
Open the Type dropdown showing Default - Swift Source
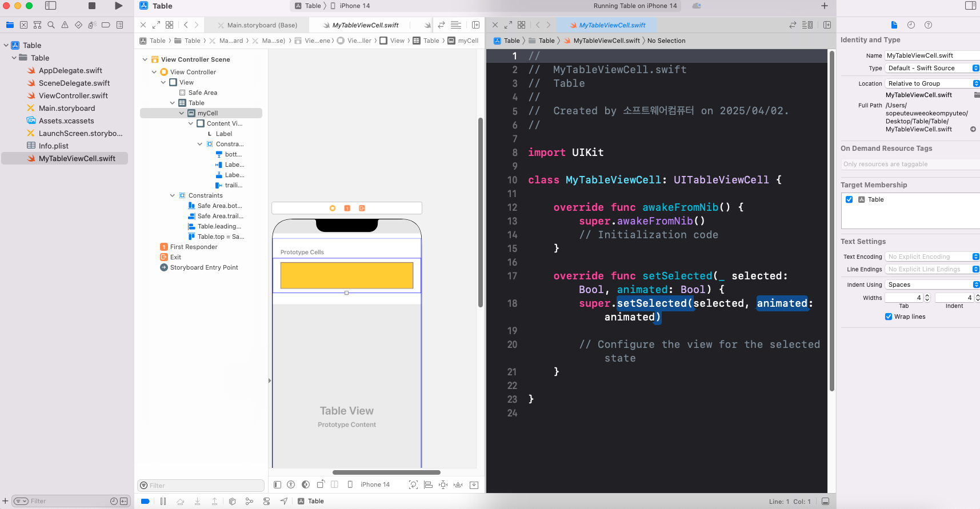click(x=933, y=68)
